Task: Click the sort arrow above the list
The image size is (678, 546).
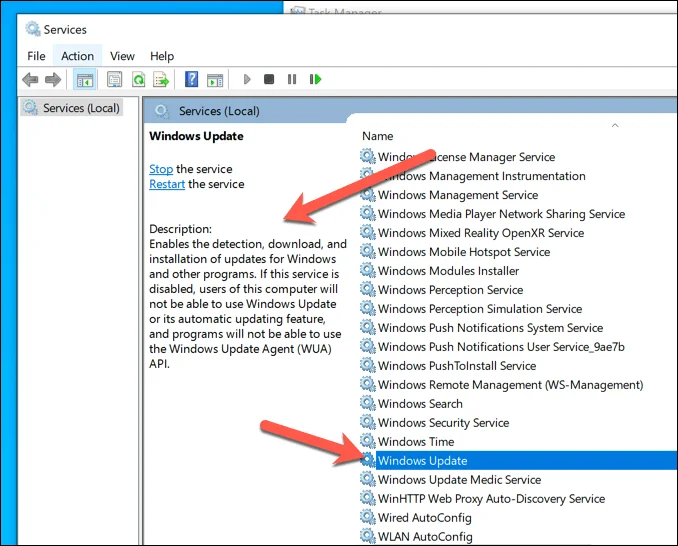Action: point(615,125)
